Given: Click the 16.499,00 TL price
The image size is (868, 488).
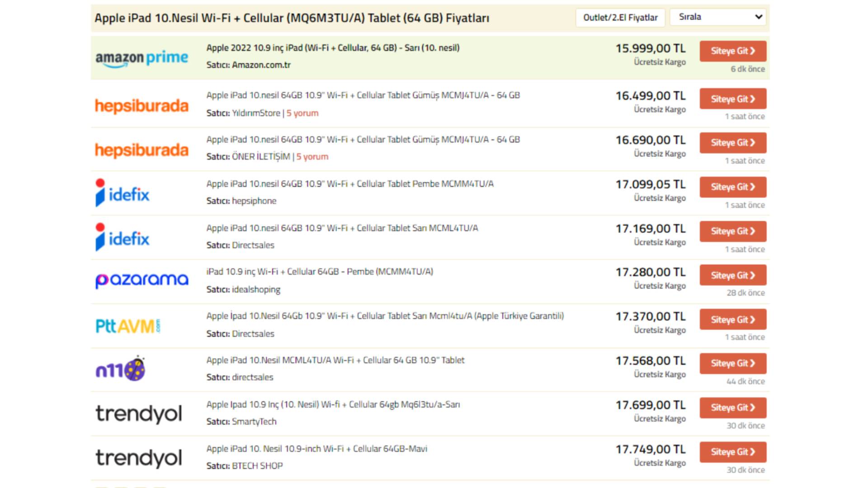Looking at the screenshot, I should pyautogui.click(x=651, y=96).
